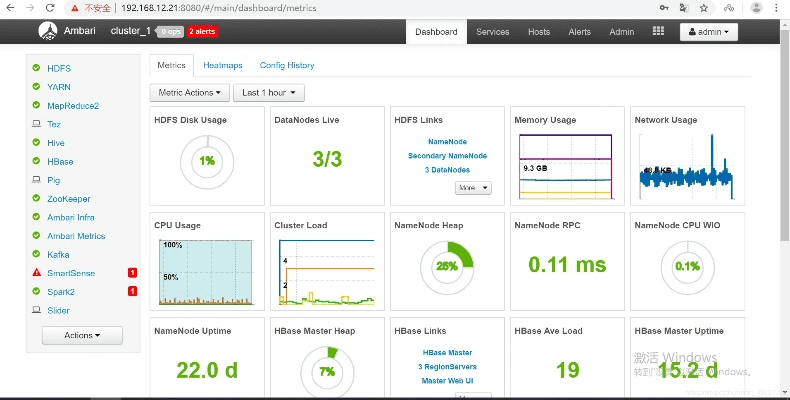Screen dimensions: 790x400
Task: Open the HBase Master link
Action: click(x=447, y=352)
